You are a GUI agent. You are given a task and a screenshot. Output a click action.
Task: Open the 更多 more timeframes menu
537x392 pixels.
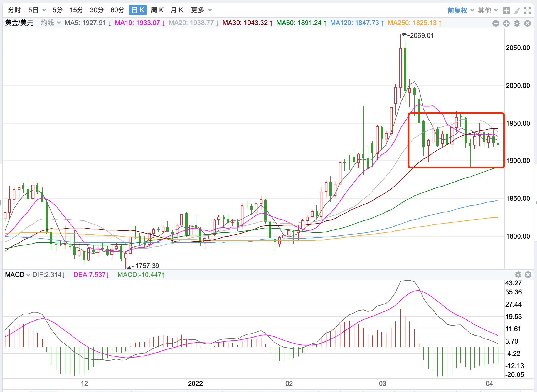[201, 10]
